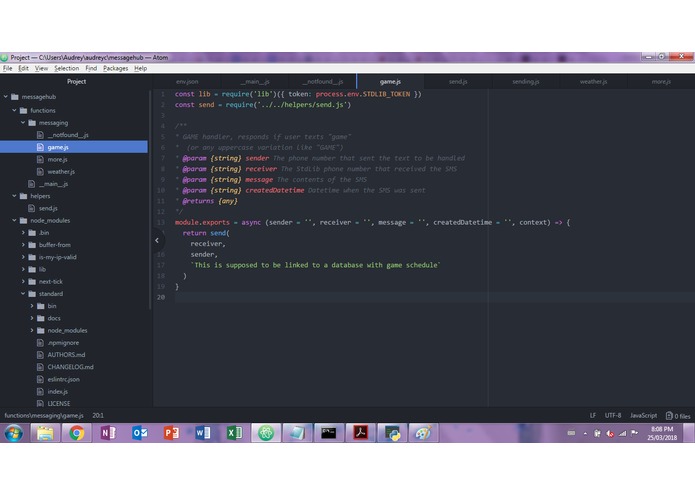Collapse the helpers folder chevron

14,196
